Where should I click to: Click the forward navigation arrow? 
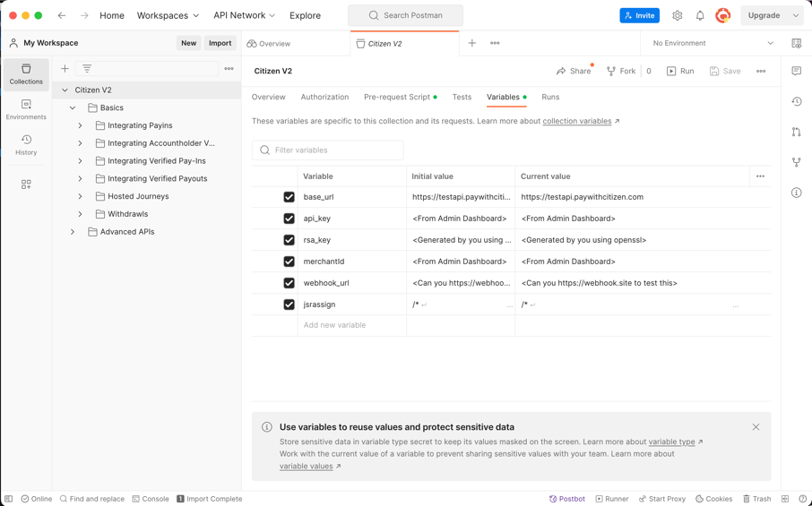point(84,15)
